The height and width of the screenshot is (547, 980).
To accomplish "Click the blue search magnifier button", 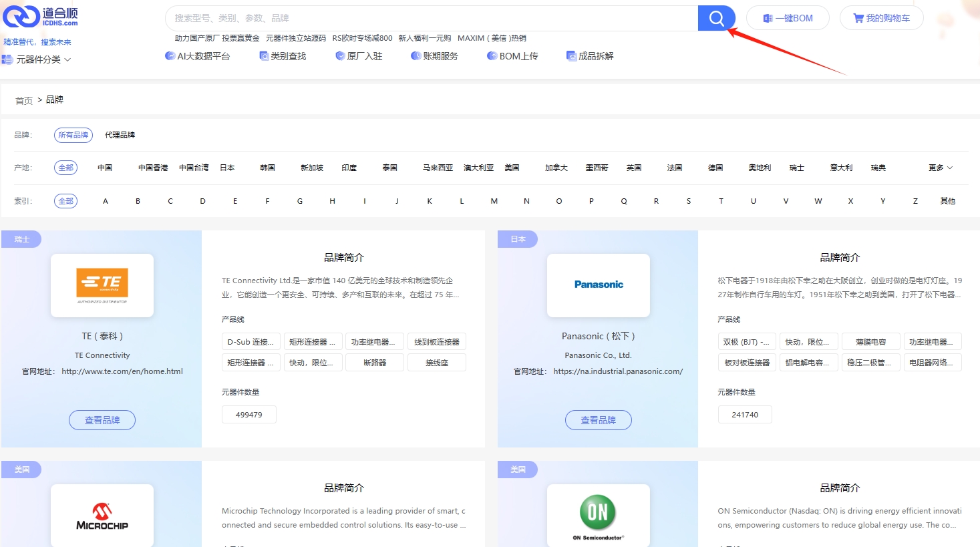I will [x=716, y=18].
